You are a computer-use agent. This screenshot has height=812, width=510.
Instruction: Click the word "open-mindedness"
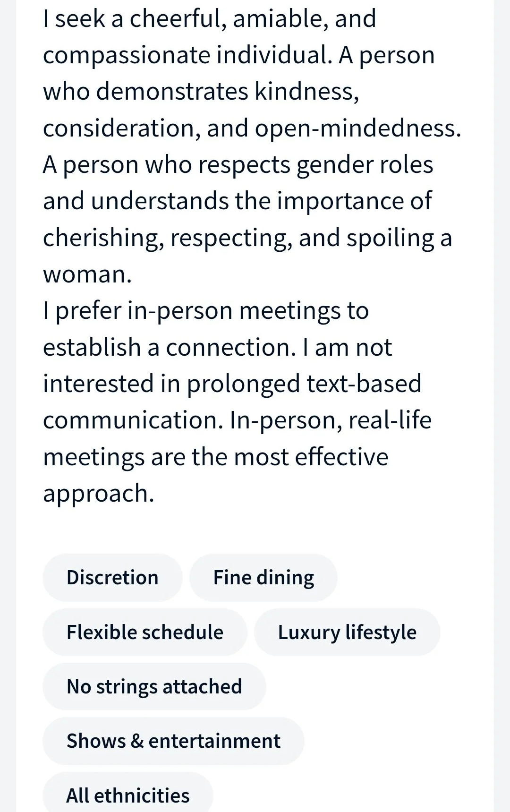[357, 128]
